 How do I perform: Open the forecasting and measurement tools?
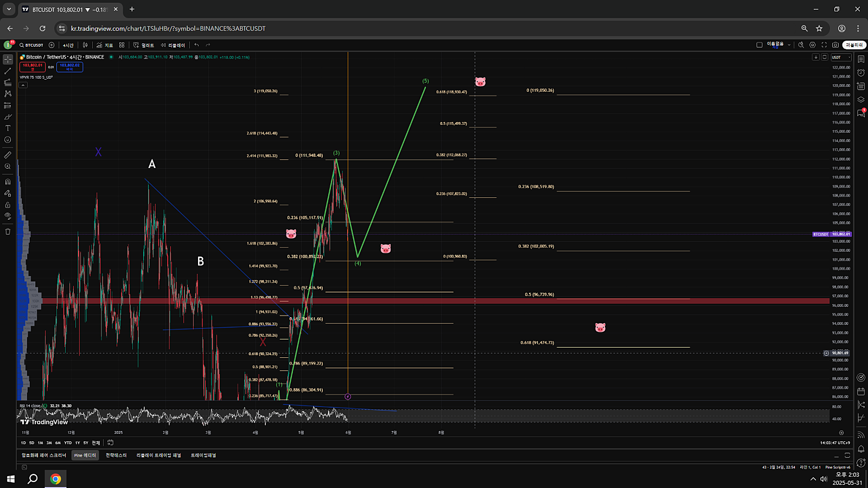(x=8, y=105)
